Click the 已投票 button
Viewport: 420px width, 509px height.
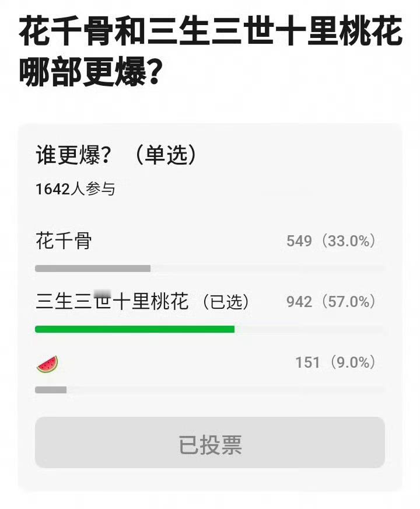210,442
